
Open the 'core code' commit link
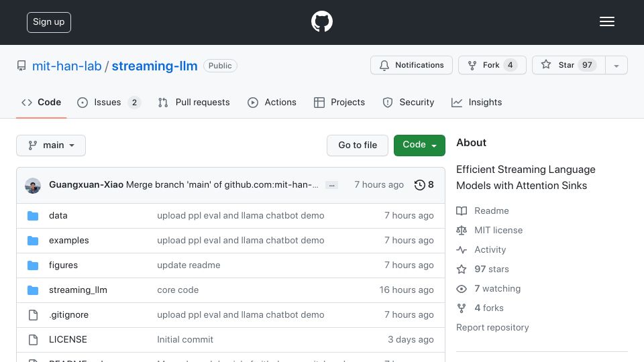(x=178, y=290)
